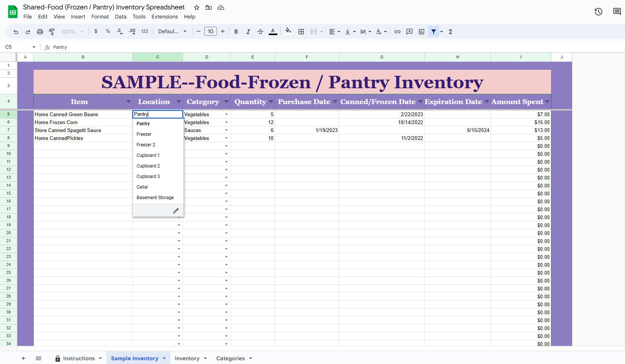Open version history

tap(598, 11)
